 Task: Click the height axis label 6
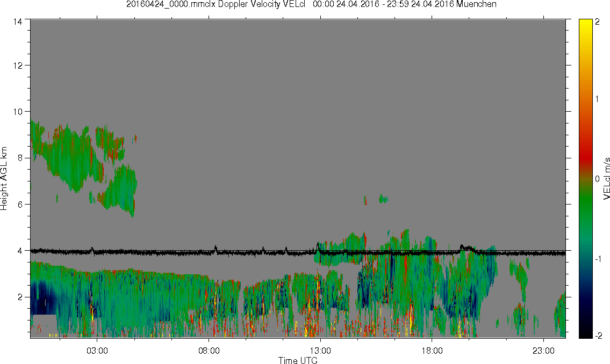tap(20, 205)
